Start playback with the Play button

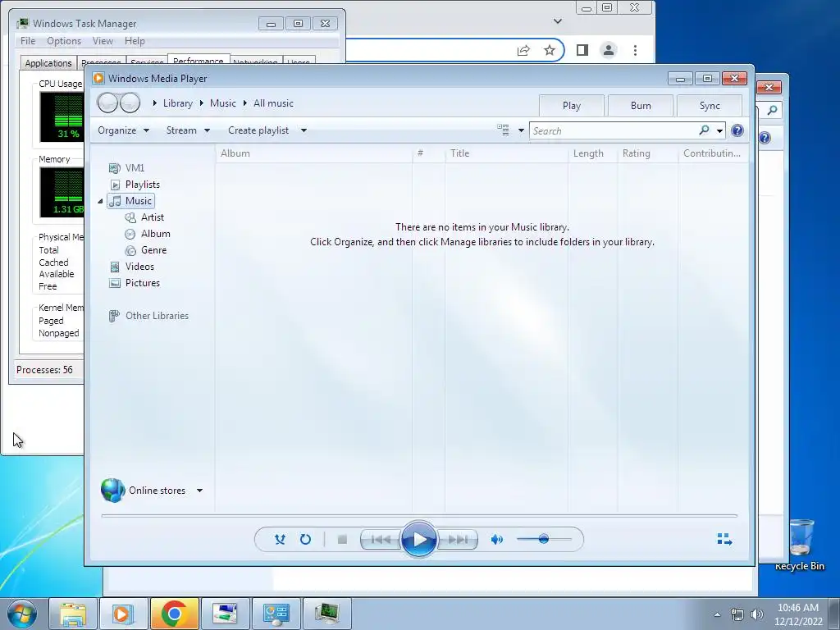coord(418,540)
